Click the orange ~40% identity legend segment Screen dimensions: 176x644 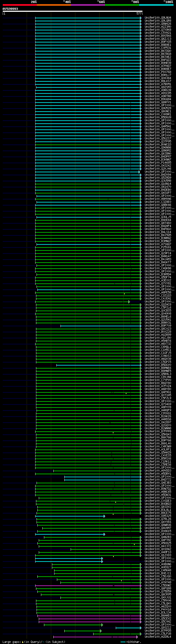54,5
